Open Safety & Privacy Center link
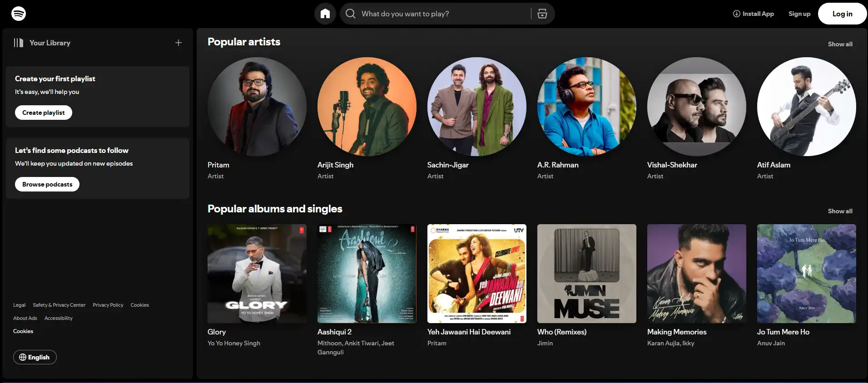The height and width of the screenshot is (383, 868). [x=59, y=305]
